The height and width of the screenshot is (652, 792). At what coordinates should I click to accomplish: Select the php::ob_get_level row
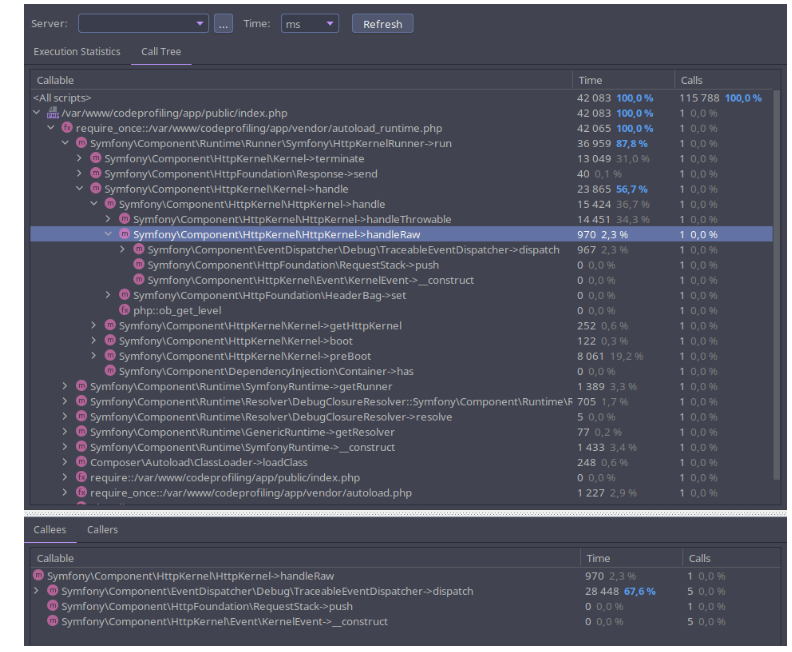(401, 310)
